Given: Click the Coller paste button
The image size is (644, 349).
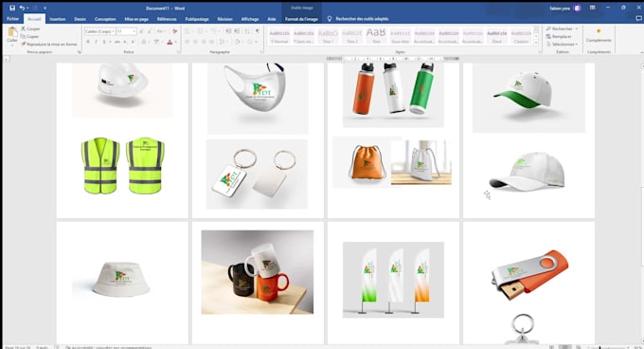Looking at the screenshot, I should [12, 35].
